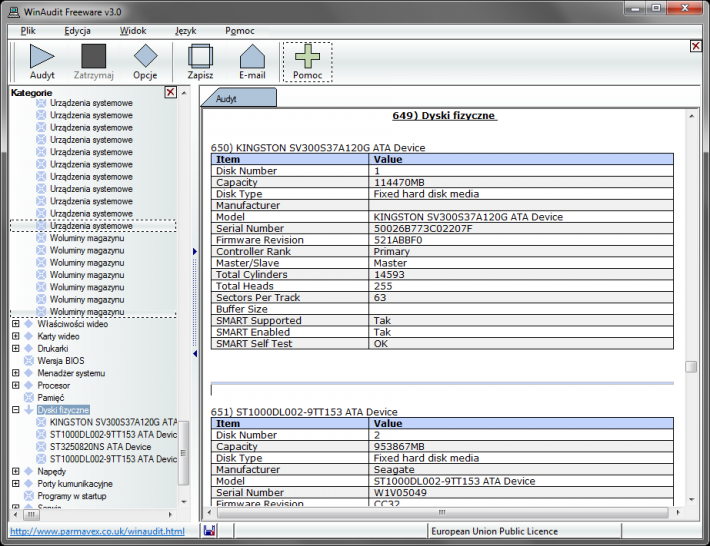
Task: Click the serial number 50026B773C02207F cell
Action: (521, 228)
